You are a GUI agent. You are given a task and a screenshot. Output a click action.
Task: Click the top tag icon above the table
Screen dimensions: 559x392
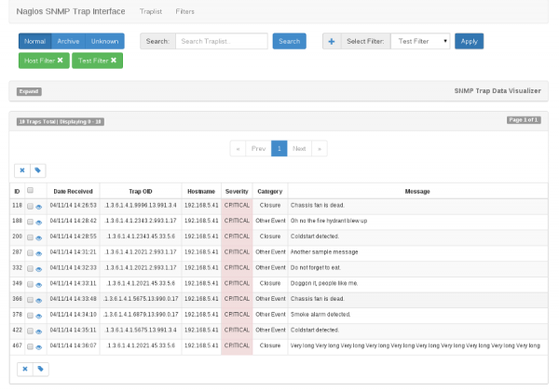tap(37, 170)
